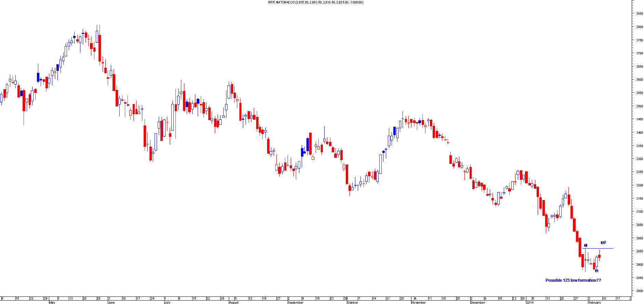
Task: Click the October month label
Action: tap(353, 302)
